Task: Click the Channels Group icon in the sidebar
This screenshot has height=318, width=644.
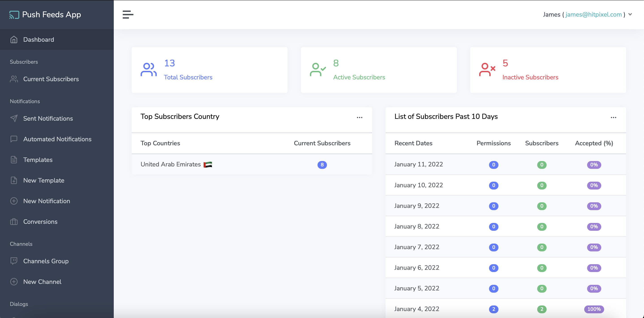Action: [14, 261]
